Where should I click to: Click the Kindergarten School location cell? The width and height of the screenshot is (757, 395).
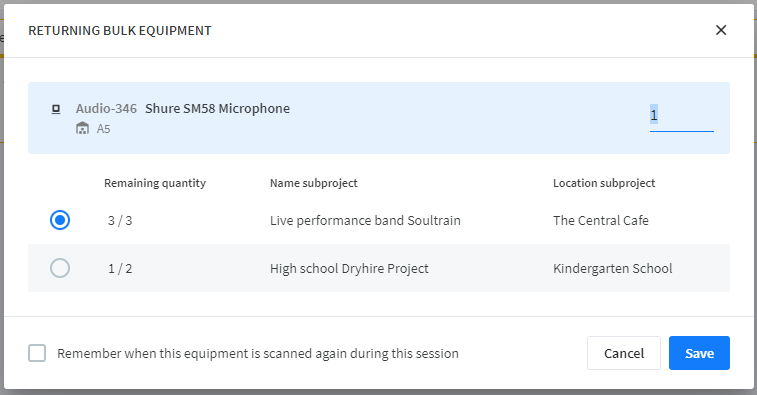pos(613,268)
